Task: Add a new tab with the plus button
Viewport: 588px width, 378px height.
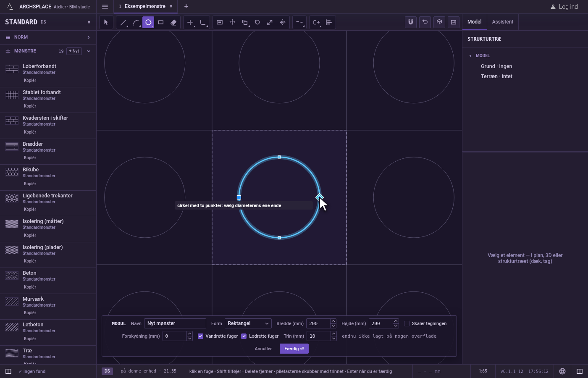Action: click(x=186, y=6)
